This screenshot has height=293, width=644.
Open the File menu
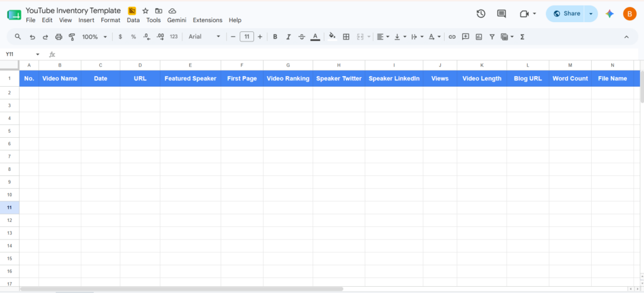point(31,20)
